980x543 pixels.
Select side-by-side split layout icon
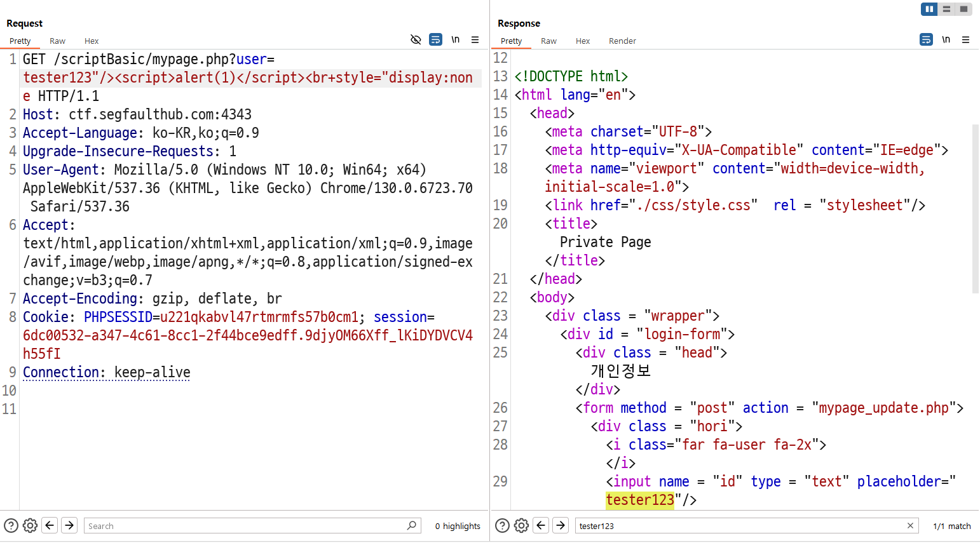point(929,9)
